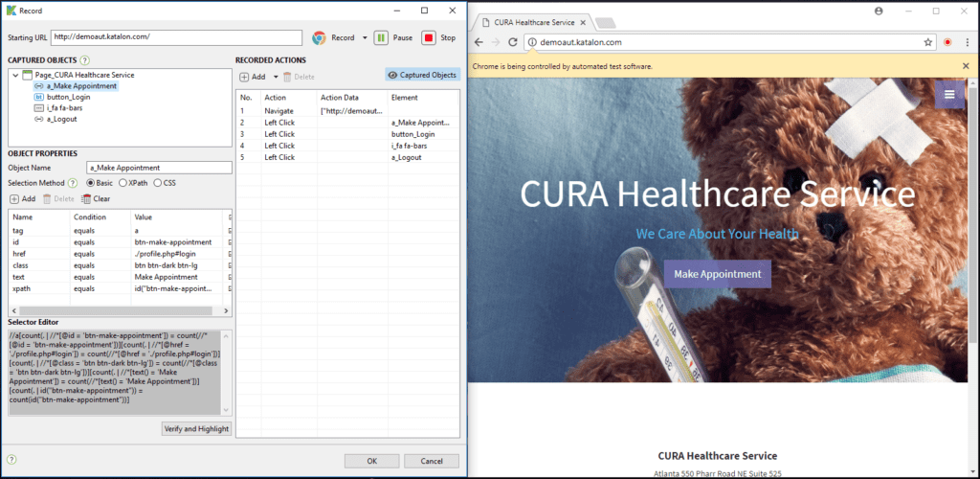This screenshot has width=980, height=479.
Task: Click the Katalon recorder extension icon
Action: pyautogui.click(x=948, y=42)
